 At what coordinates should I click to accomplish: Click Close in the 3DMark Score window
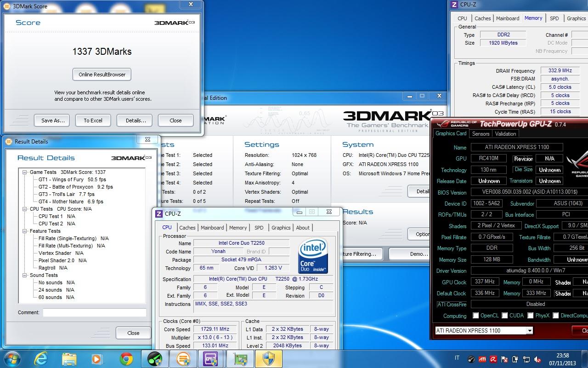(175, 121)
